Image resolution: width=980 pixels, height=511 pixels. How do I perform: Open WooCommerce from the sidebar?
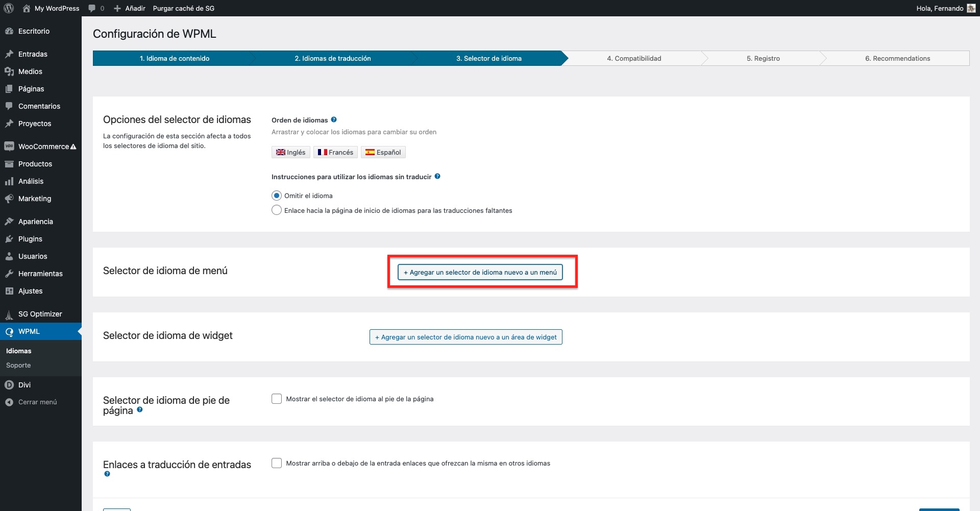point(43,147)
